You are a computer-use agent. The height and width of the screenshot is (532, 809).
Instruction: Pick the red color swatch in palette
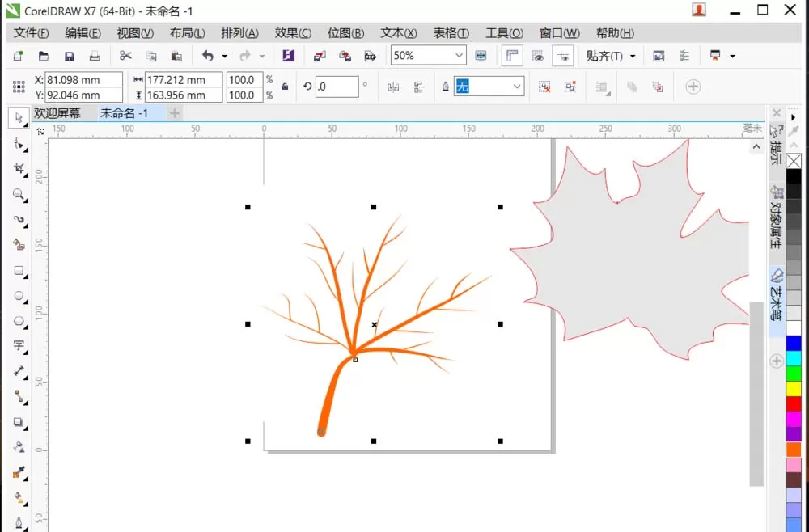[794, 403]
